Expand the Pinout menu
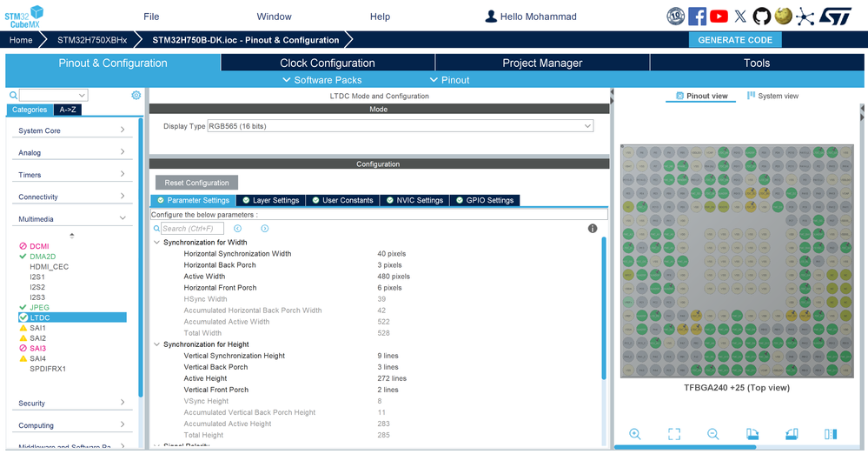The height and width of the screenshot is (454, 868). click(x=449, y=80)
